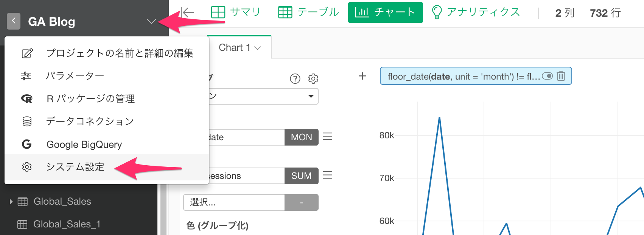Click the dash function button beside 選択...
This screenshot has height=235, width=644.
pyautogui.click(x=302, y=202)
